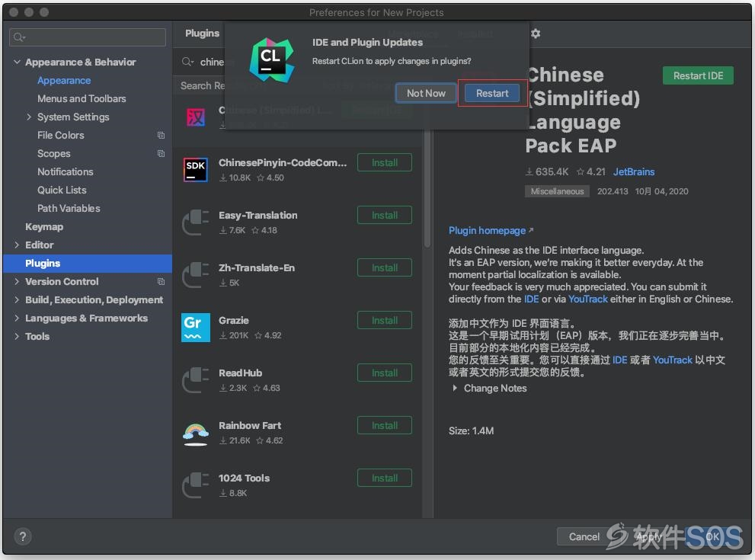Image resolution: width=755 pixels, height=560 pixels.
Task: Select the Grazie plugin name
Action: coord(234,320)
